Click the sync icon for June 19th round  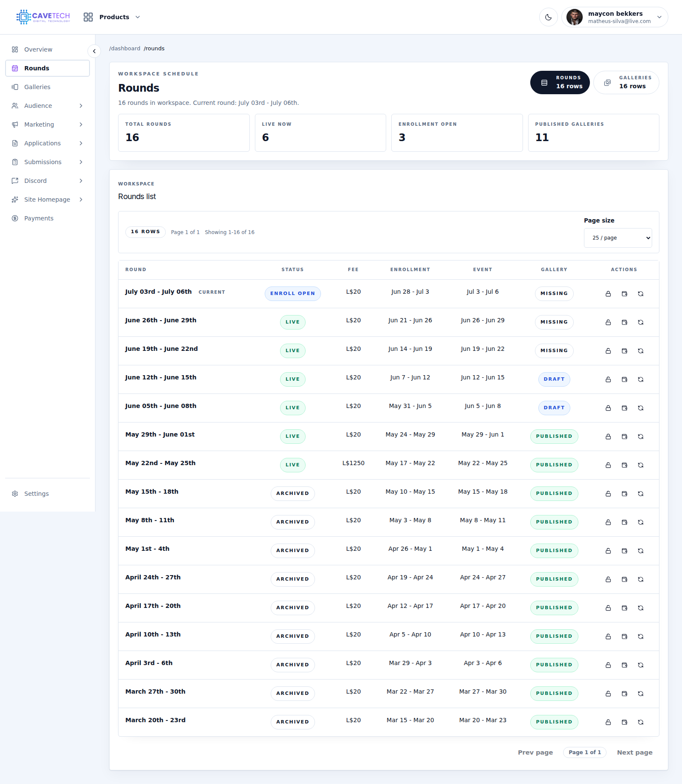(641, 351)
